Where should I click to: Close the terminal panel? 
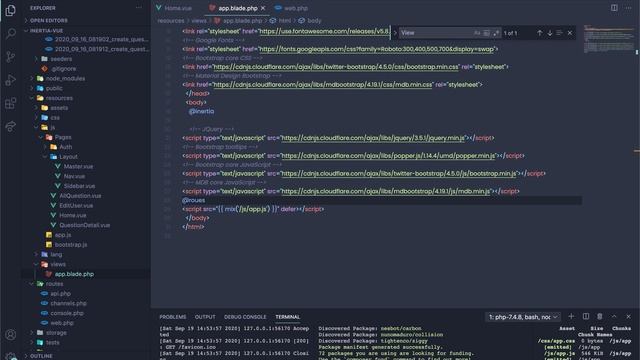(x=628, y=316)
